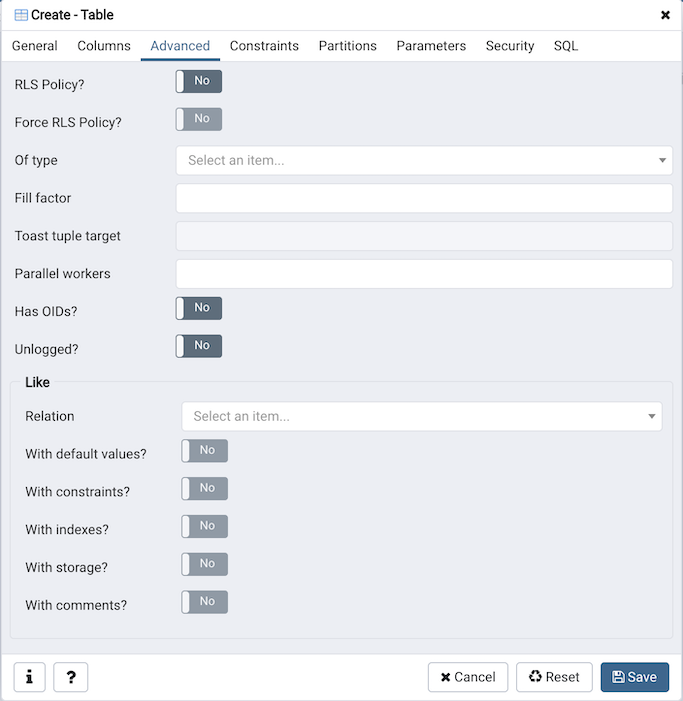The height and width of the screenshot is (701, 683).
Task: Toggle the Unlogged? switch
Action: pos(198,346)
